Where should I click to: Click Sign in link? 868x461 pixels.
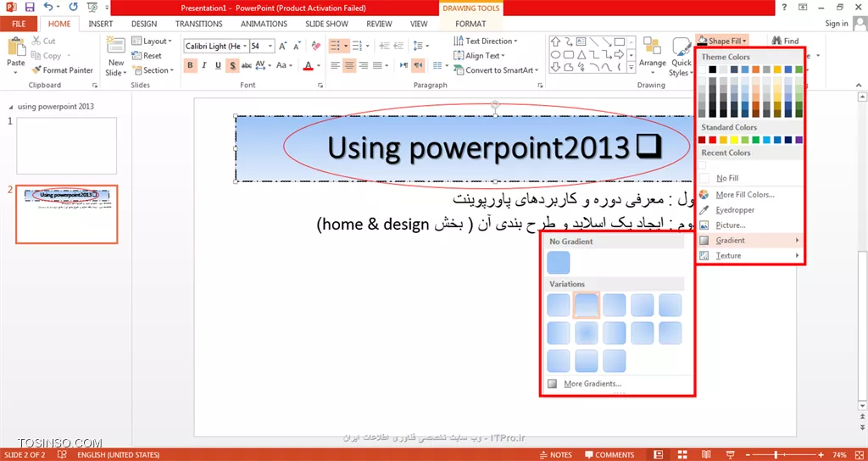[x=837, y=23]
